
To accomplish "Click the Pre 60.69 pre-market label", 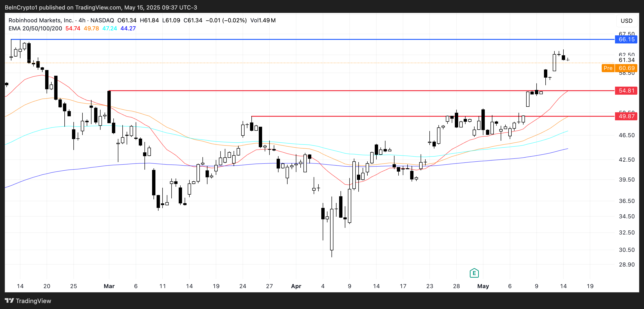I will pyautogui.click(x=619, y=68).
